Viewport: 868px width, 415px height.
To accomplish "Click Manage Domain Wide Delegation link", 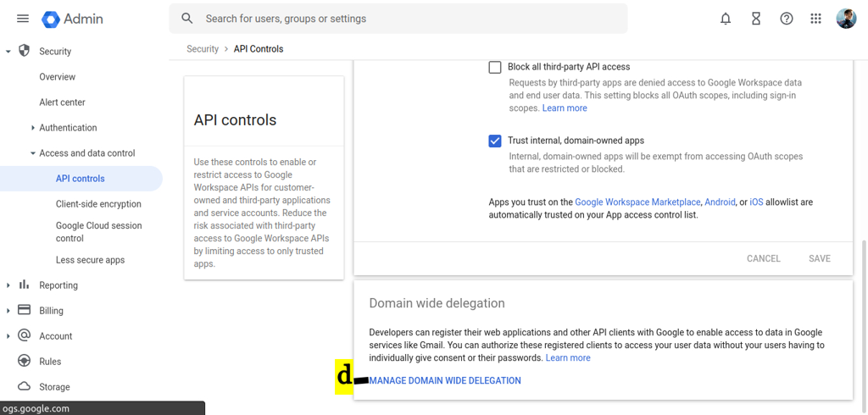I will point(445,381).
